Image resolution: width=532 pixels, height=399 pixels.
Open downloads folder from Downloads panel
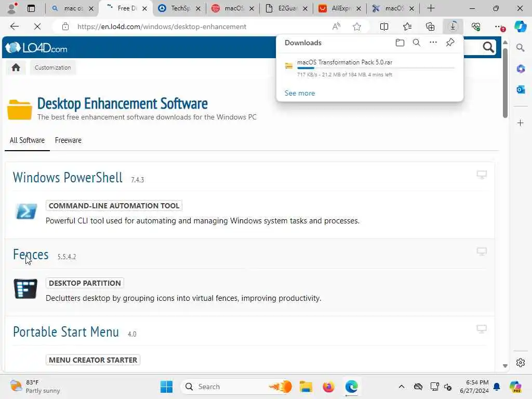tap(400, 43)
